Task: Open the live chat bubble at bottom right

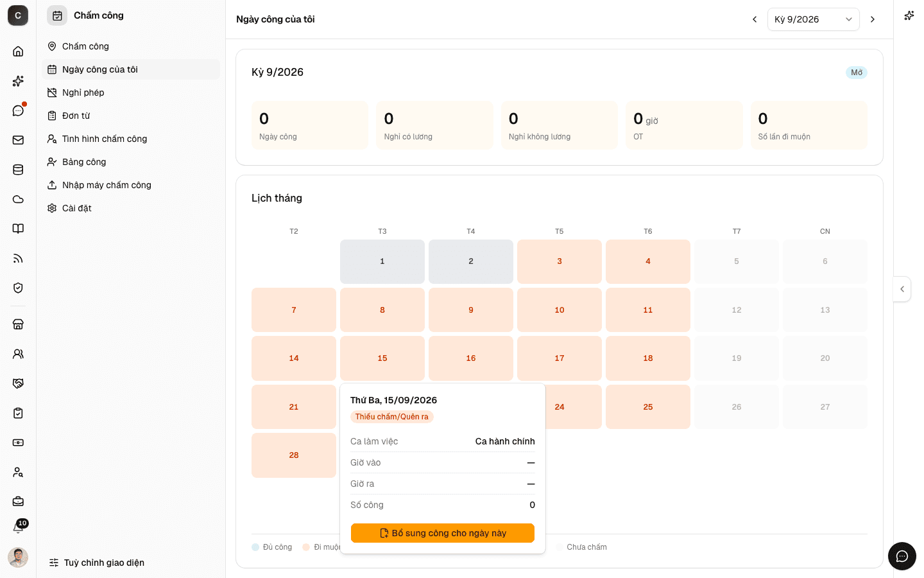Action: coord(902,556)
